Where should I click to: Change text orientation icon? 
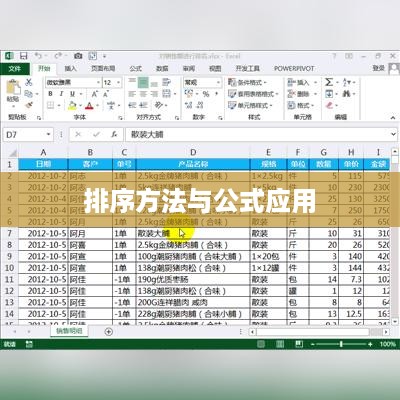158,105
